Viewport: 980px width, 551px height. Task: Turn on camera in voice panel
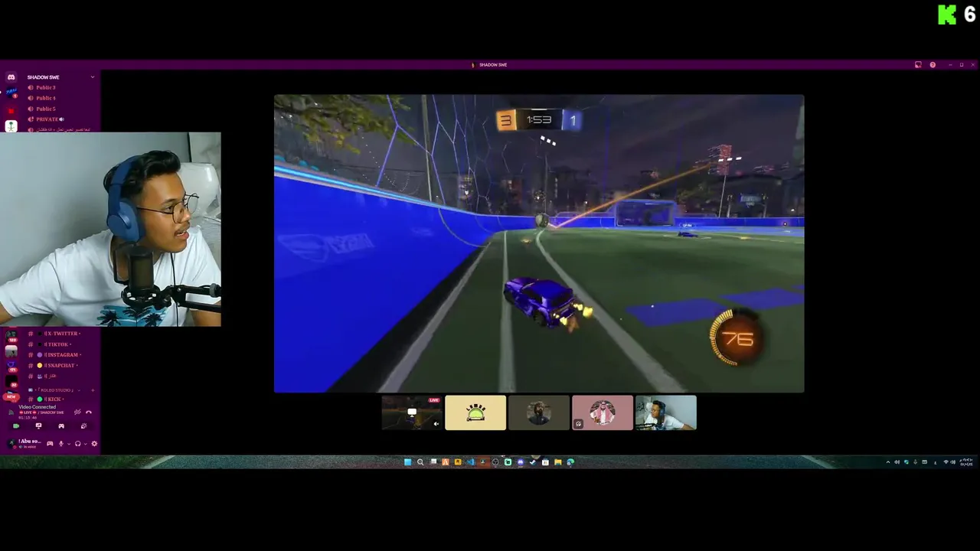point(16,426)
